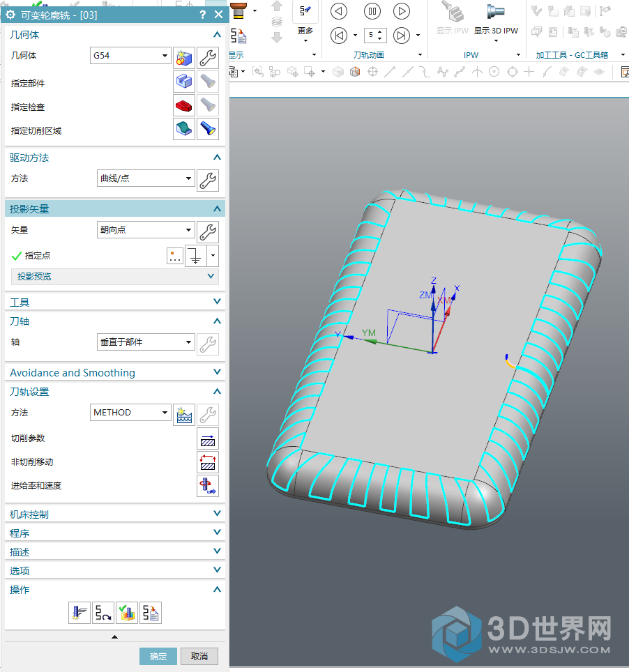Image resolution: width=629 pixels, height=672 pixels.
Task: Edit the 朝向点 projection vector wrench
Action: (208, 232)
